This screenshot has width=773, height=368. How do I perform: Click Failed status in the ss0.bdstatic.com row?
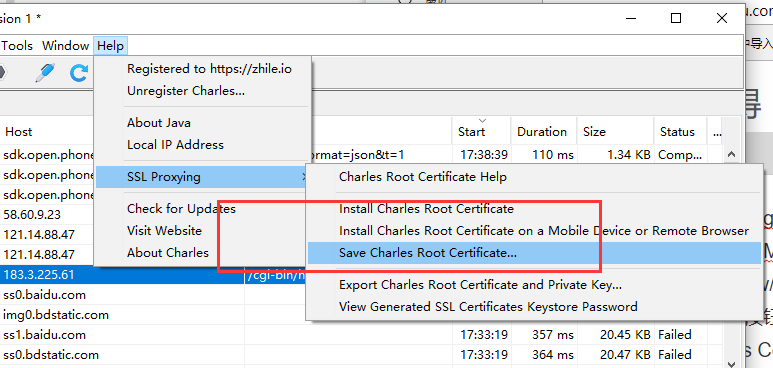pos(675,355)
